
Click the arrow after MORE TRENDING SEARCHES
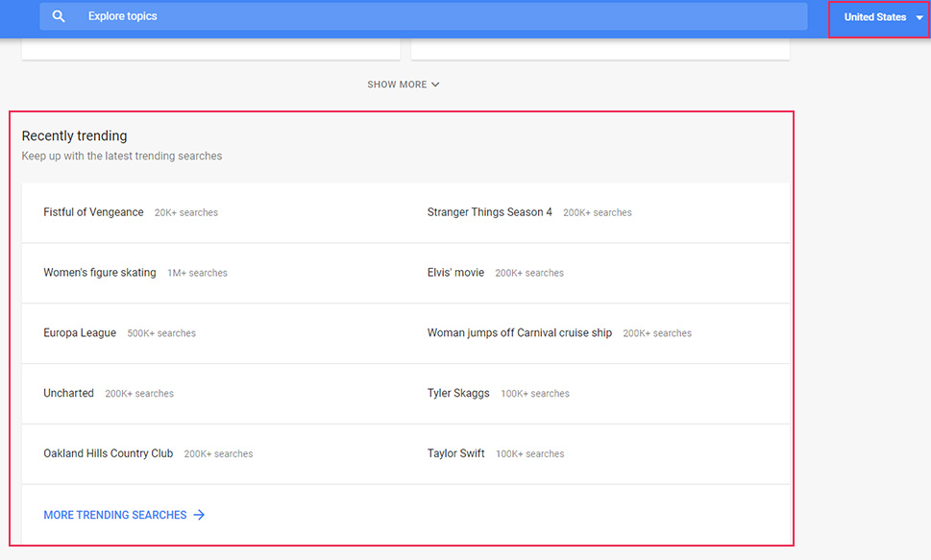[x=199, y=515]
